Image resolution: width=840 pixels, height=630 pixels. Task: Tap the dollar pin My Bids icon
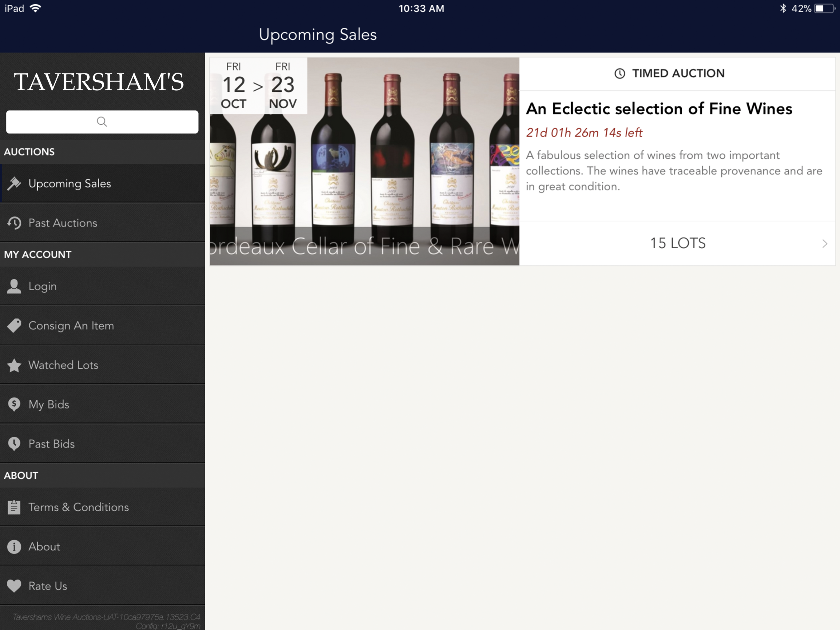pyautogui.click(x=14, y=405)
